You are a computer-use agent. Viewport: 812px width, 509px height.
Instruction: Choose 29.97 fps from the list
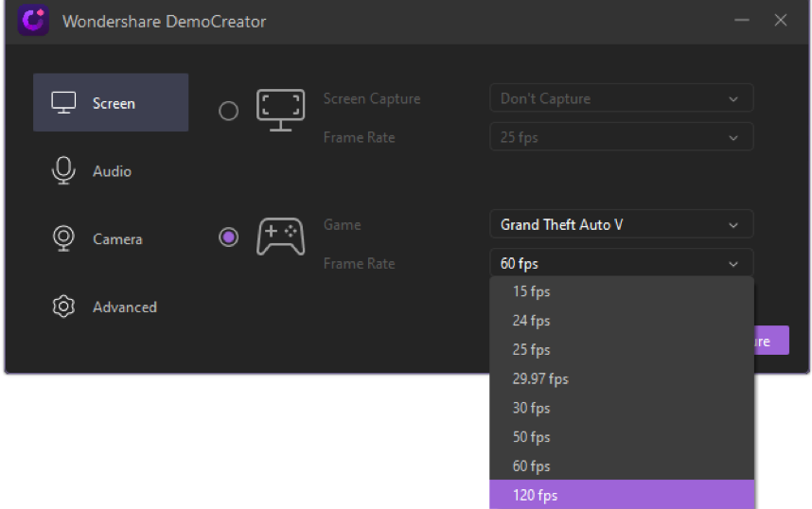(x=622, y=378)
